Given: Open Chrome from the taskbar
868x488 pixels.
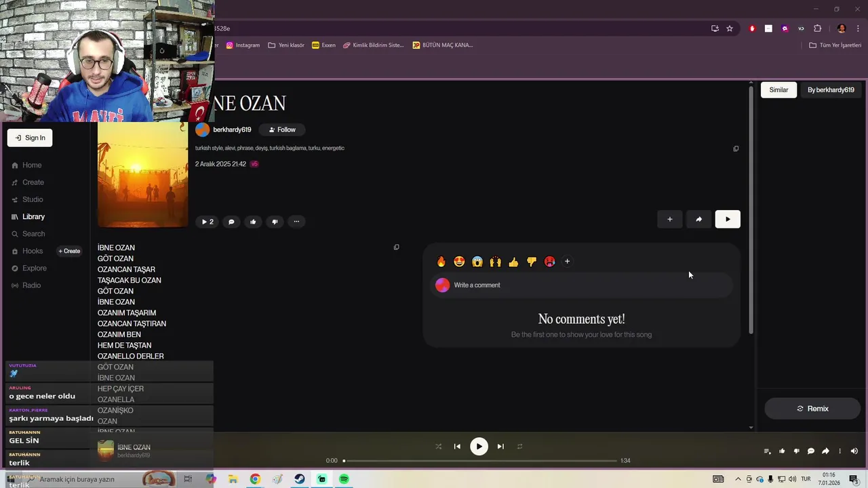Looking at the screenshot, I should click(255, 479).
